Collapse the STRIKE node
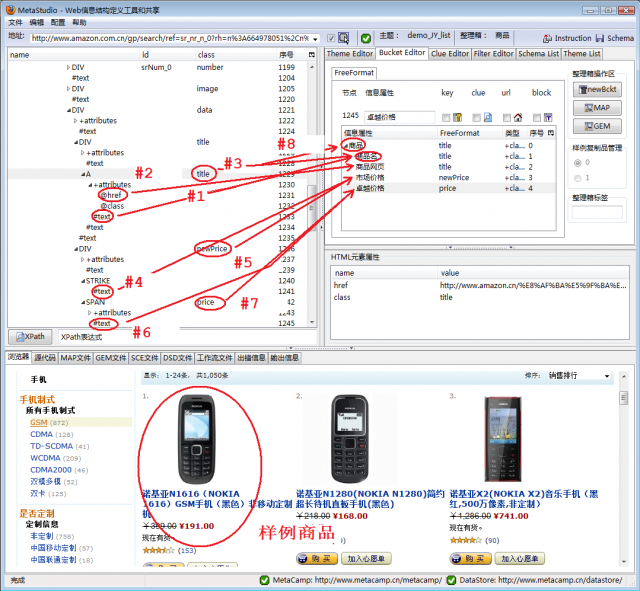 coord(83,281)
